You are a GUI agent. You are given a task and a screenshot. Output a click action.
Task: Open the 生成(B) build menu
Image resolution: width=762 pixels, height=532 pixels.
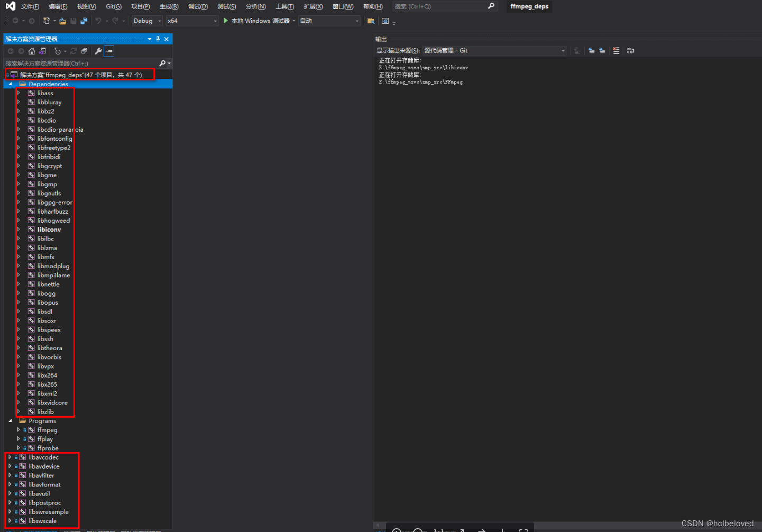pos(168,6)
